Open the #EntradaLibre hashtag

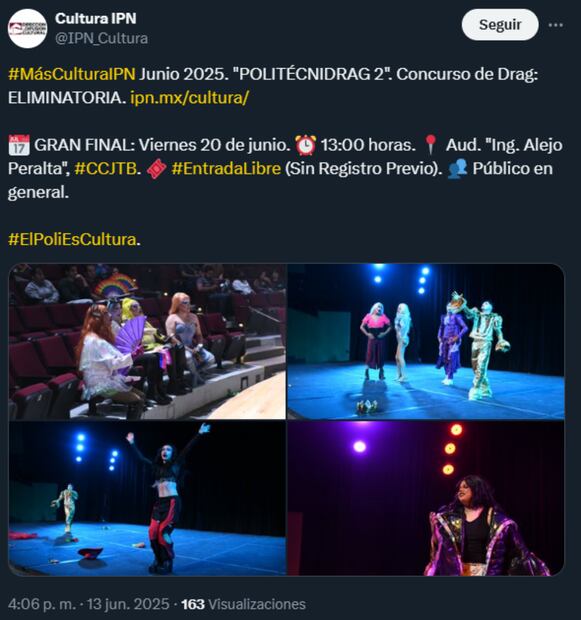(226, 169)
